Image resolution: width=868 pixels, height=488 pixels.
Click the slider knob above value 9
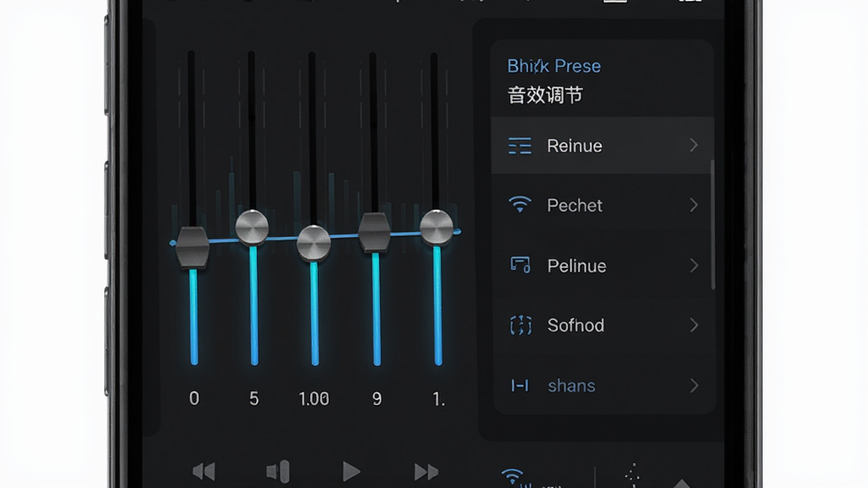click(375, 232)
